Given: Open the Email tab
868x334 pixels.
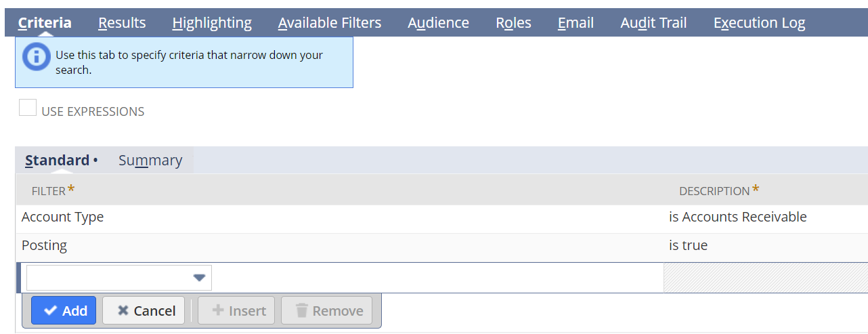Looking at the screenshot, I should click(576, 23).
